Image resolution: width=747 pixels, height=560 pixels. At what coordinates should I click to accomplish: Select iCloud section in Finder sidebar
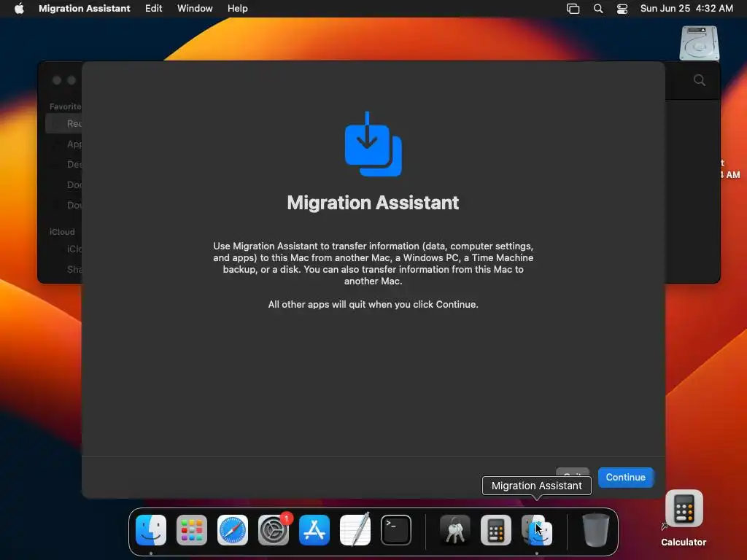62,232
